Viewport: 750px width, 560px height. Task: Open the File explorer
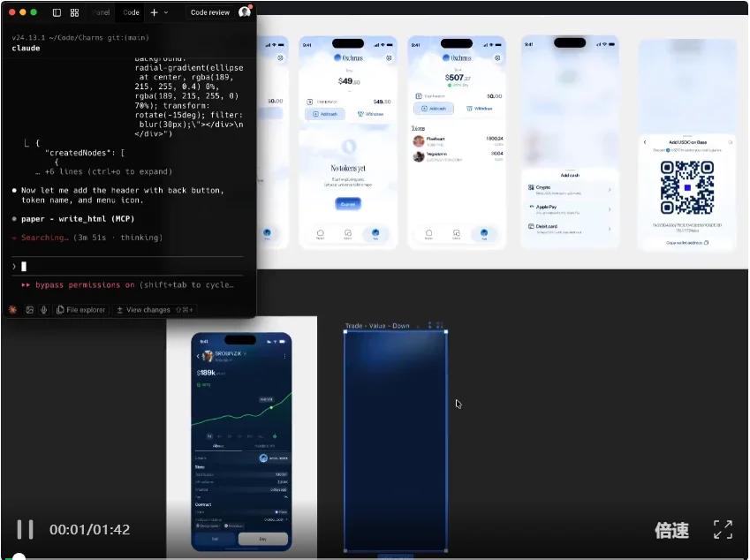point(81,310)
